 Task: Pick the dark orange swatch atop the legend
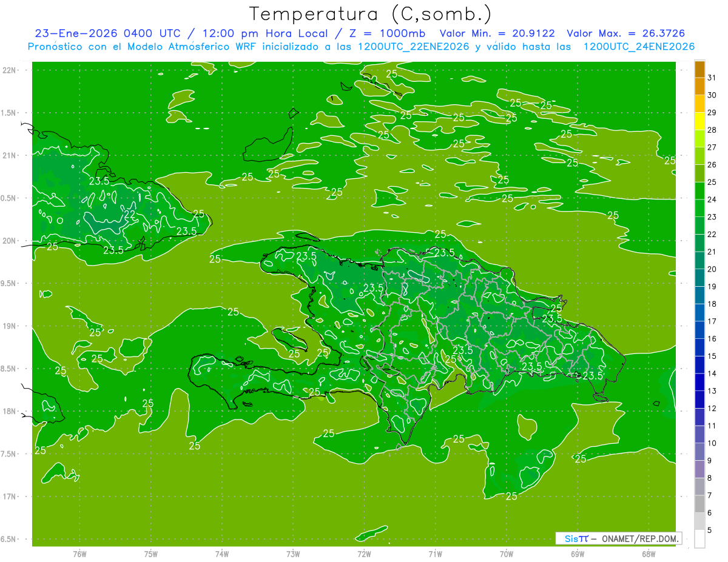coord(699,69)
